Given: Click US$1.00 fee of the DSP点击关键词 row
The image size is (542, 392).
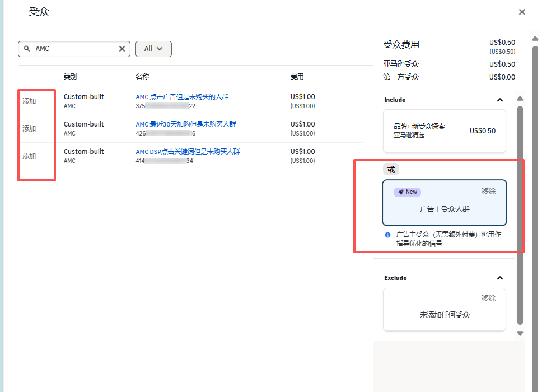Looking at the screenshot, I should [302, 152].
